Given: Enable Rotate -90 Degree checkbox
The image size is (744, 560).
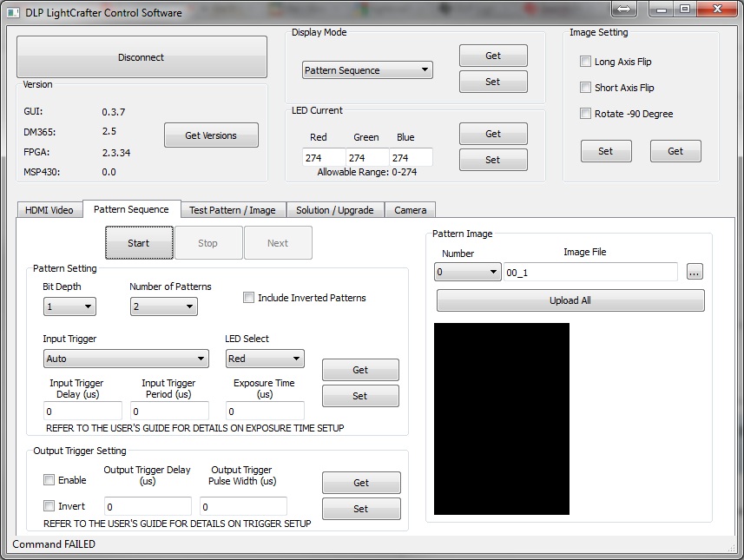Looking at the screenshot, I should pos(585,114).
